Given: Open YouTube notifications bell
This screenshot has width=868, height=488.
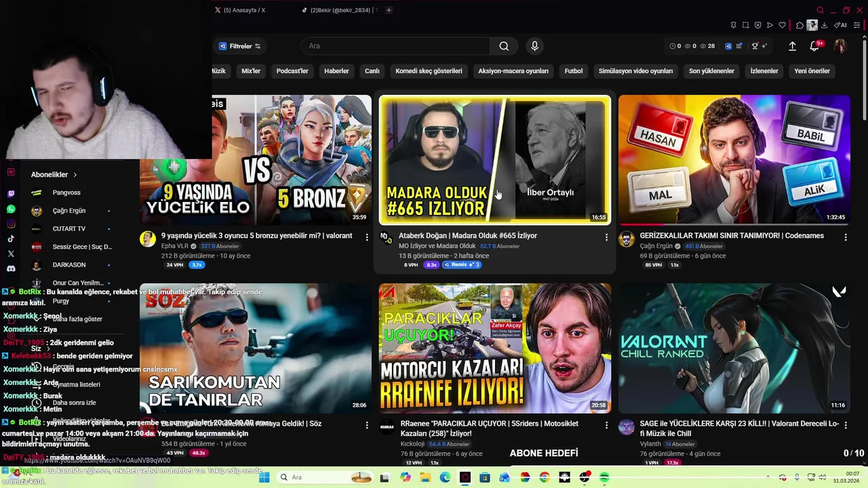Looking at the screenshot, I should (814, 46).
